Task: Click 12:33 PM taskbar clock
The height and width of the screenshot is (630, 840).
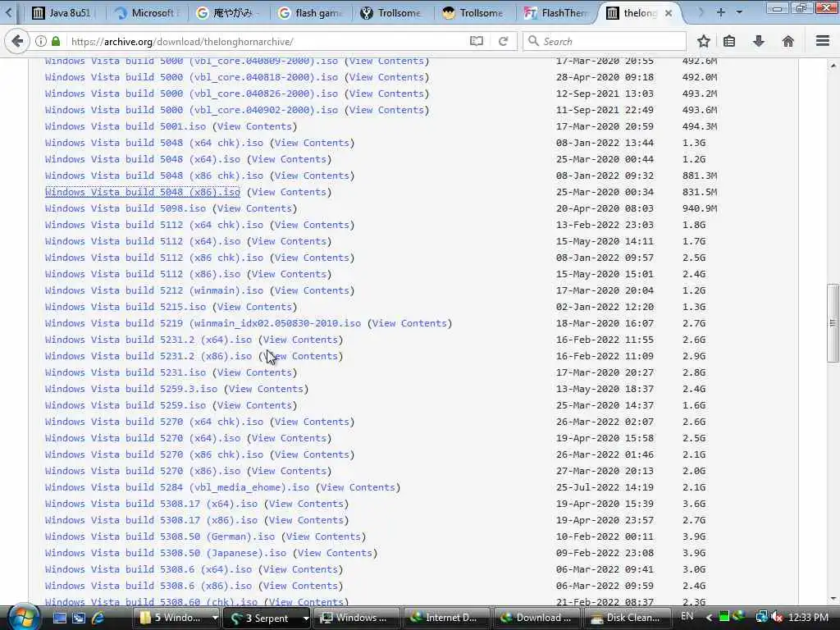Action: 808,617
